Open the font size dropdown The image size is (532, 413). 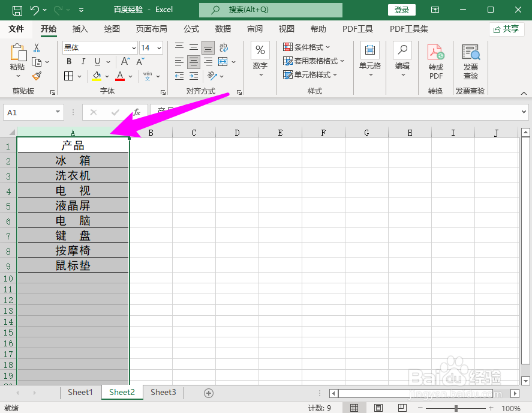[159, 48]
